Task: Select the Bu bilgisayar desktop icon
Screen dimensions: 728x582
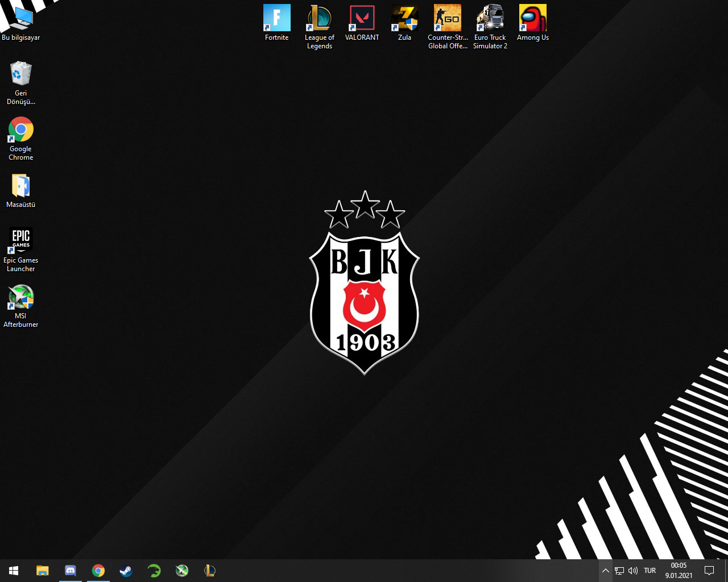Action: (x=21, y=24)
